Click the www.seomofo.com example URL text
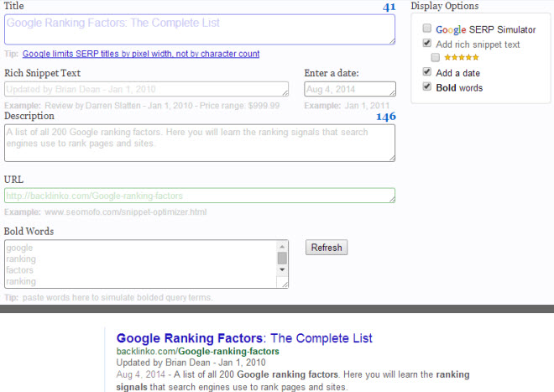Screen dimensions: 554x392 coord(125,212)
